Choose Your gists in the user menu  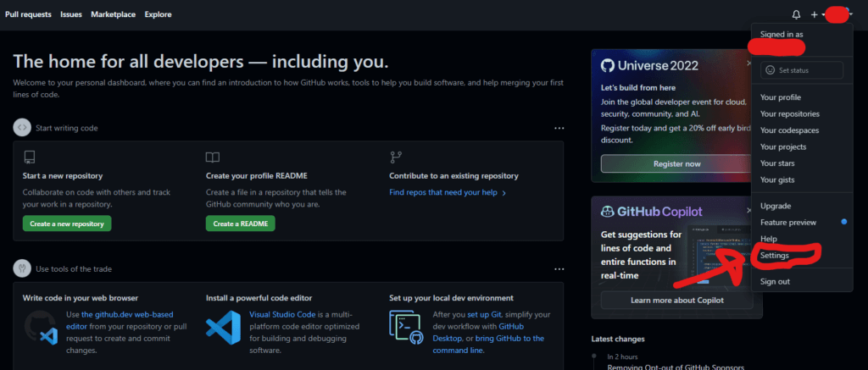coord(777,179)
